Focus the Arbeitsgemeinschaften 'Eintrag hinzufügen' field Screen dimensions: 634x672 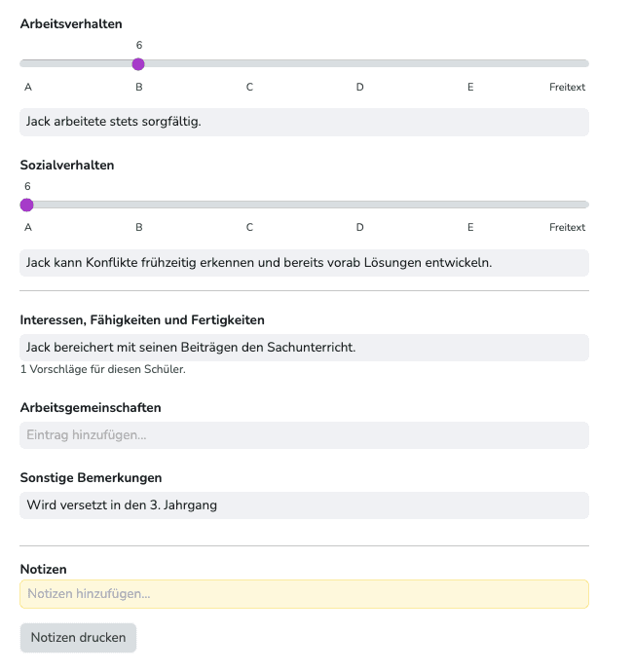304,435
